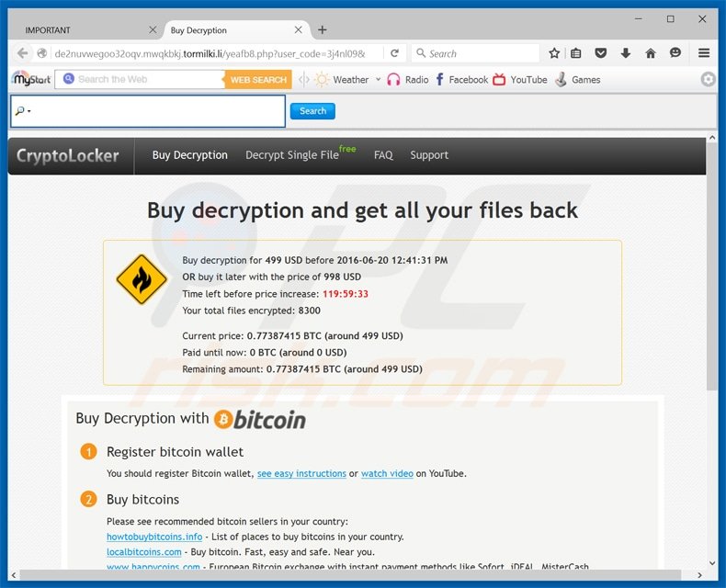Viewport: 726px width, 588px height.
Task: Open the localbitcoins.com link
Action: click(x=144, y=552)
